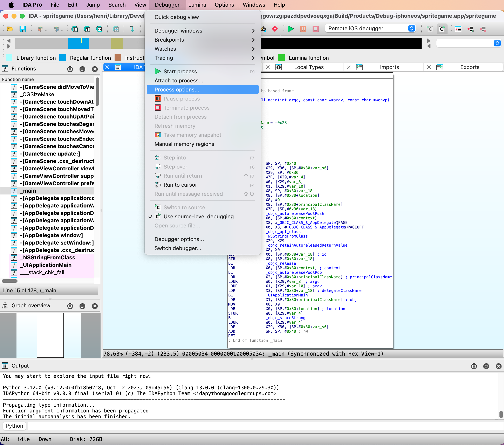Screen dimensions: 504x445
Task: Open the Jump to address tool
Action: 75,29
